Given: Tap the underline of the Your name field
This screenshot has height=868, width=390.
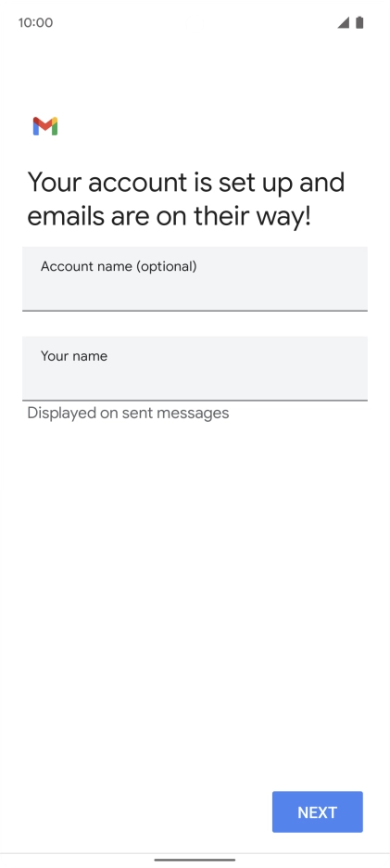Looking at the screenshot, I should tap(195, 401).
